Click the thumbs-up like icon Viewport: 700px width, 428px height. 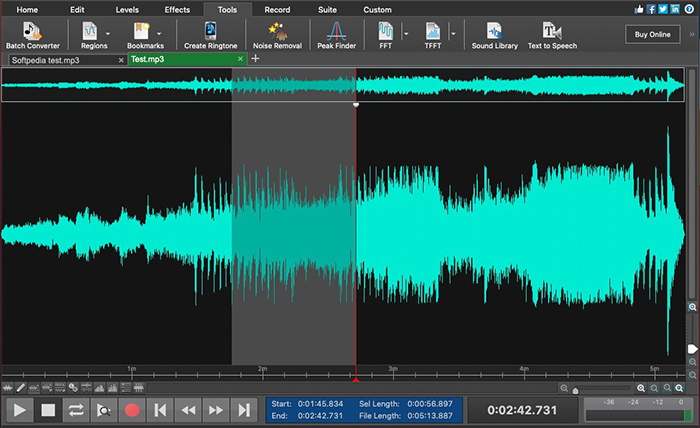tap(639, 9)
